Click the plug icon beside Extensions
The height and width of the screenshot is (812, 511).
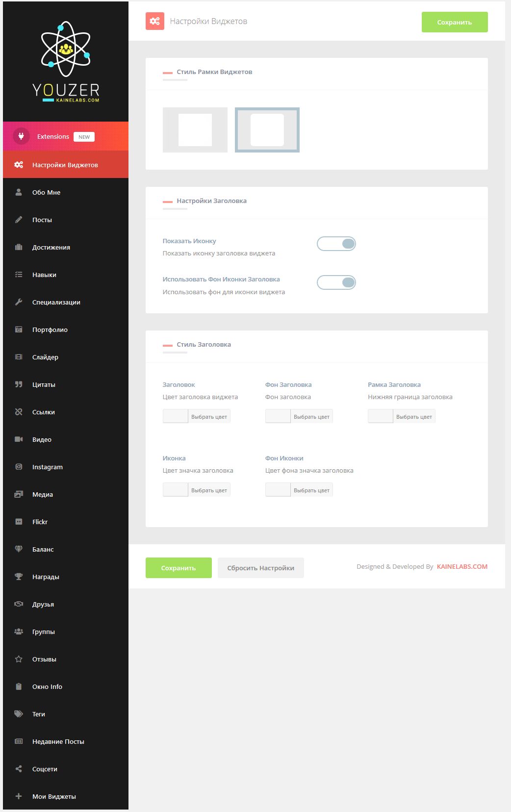[x=21, y=136]
